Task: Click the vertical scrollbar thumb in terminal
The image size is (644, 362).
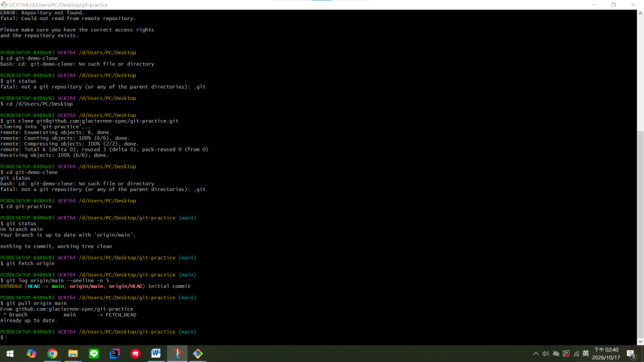Action: point(640,234)
